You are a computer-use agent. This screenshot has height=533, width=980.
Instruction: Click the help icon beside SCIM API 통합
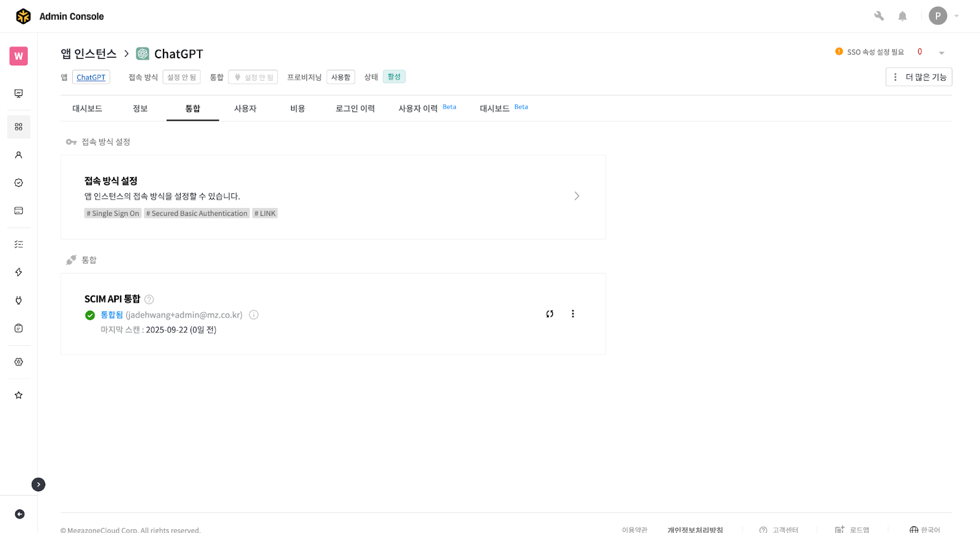[x=149, y=299]
